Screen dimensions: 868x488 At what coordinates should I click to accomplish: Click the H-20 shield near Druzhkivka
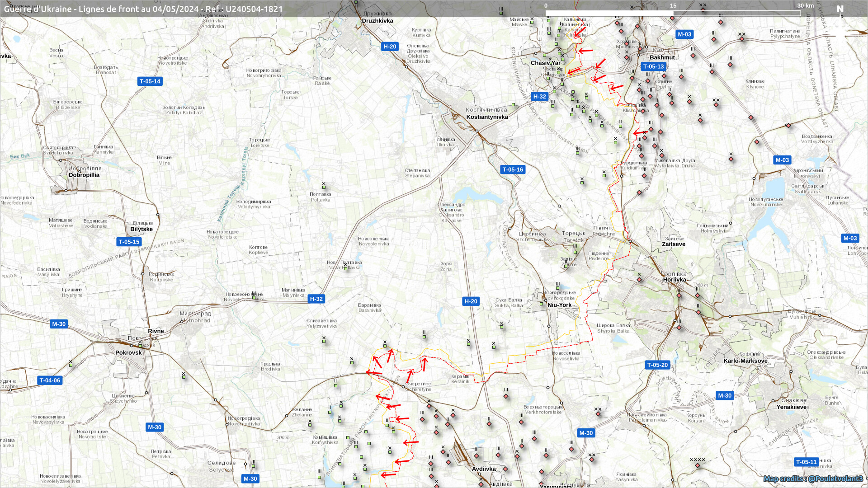click(389, 47)
